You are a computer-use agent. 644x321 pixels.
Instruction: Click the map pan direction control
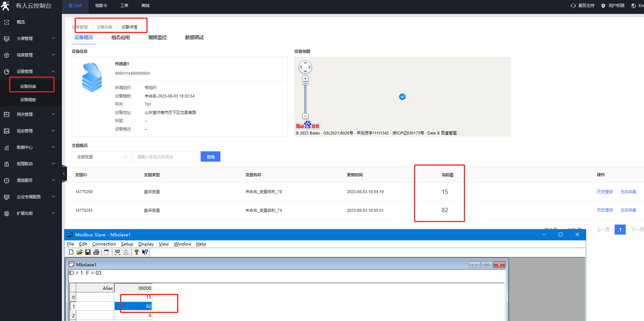click(x=305, y=67)
